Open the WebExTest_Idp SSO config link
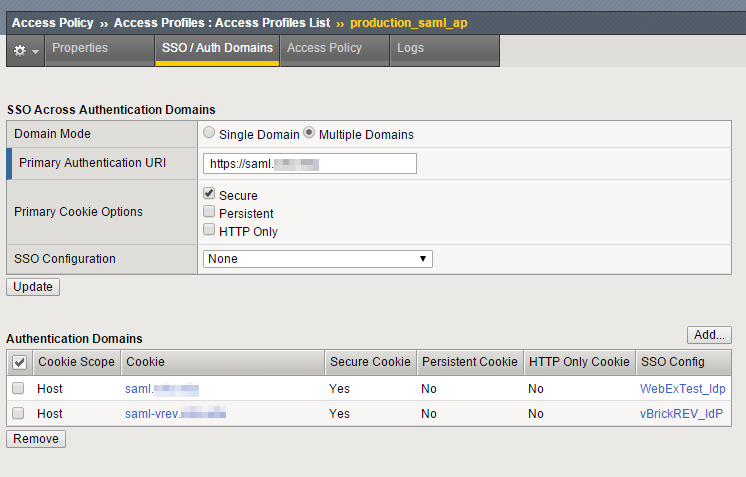Image resolution: width=746 pixels, height=477 pixels. pos(682,388)
